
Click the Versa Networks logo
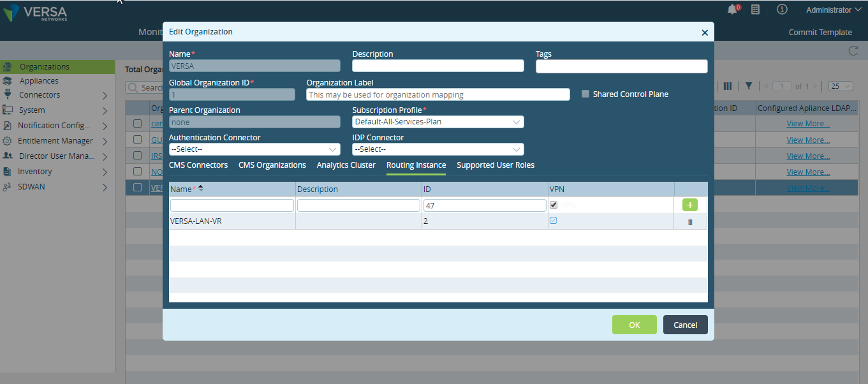(36, 13)
